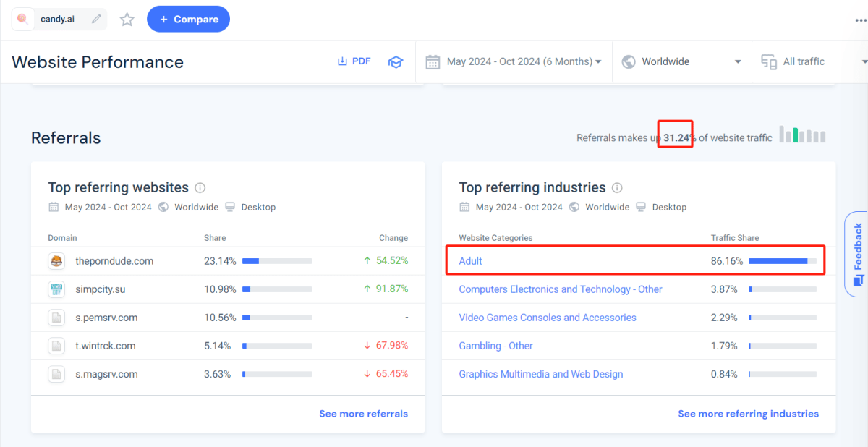This screenshot has width=868, height=447.
Task: Click the simpcity.su site favicon
Action: (56, 289)
